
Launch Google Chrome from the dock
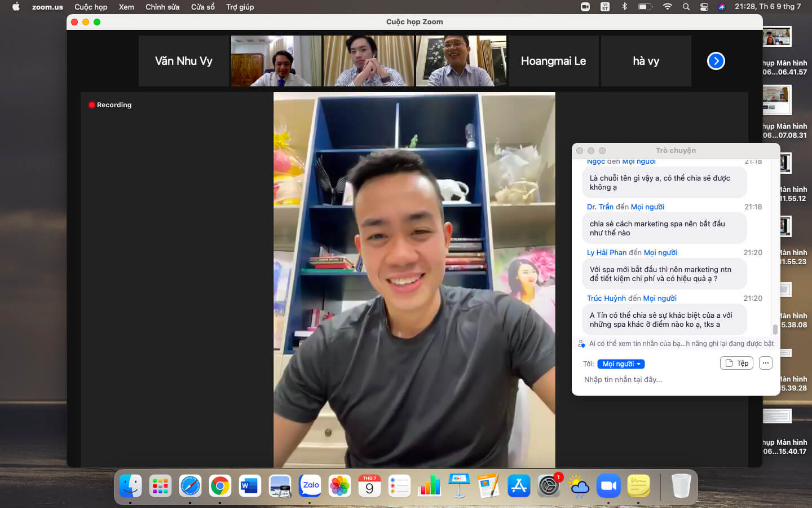point(220,485)
